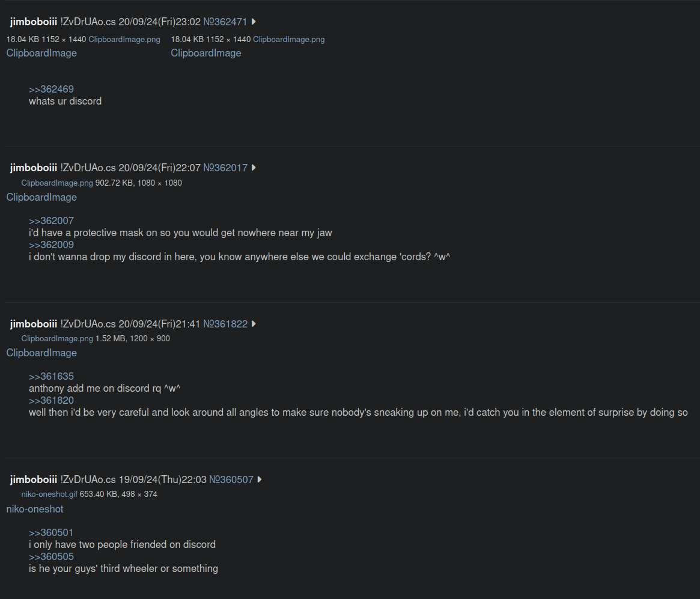700x599 pixels.
Task: Open post menu arrow for No.362017
Action: [x=254, y=168]
